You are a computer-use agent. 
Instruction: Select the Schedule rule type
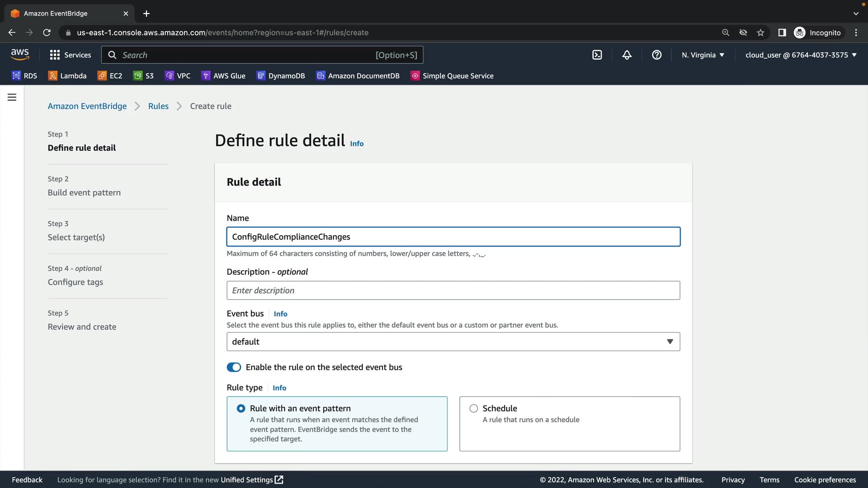pyautogui.click(x=473, y=408)
